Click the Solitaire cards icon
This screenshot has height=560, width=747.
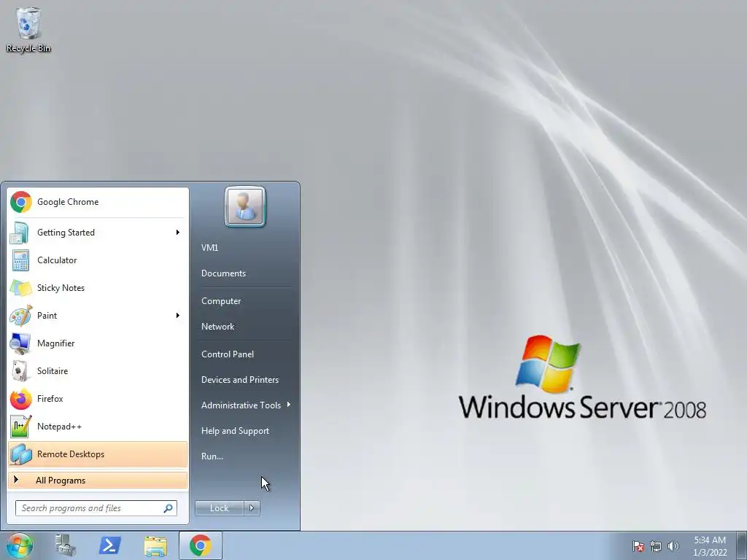click(x=20, y=371)
